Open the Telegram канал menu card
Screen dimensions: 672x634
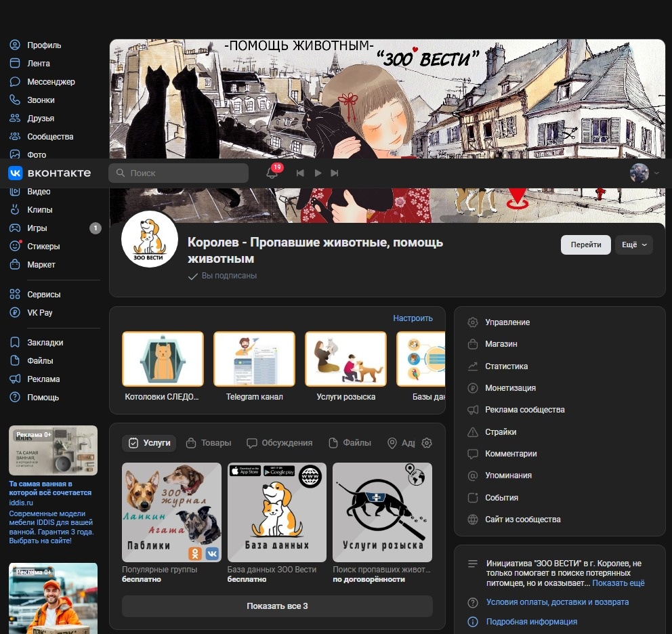[254, 366]
